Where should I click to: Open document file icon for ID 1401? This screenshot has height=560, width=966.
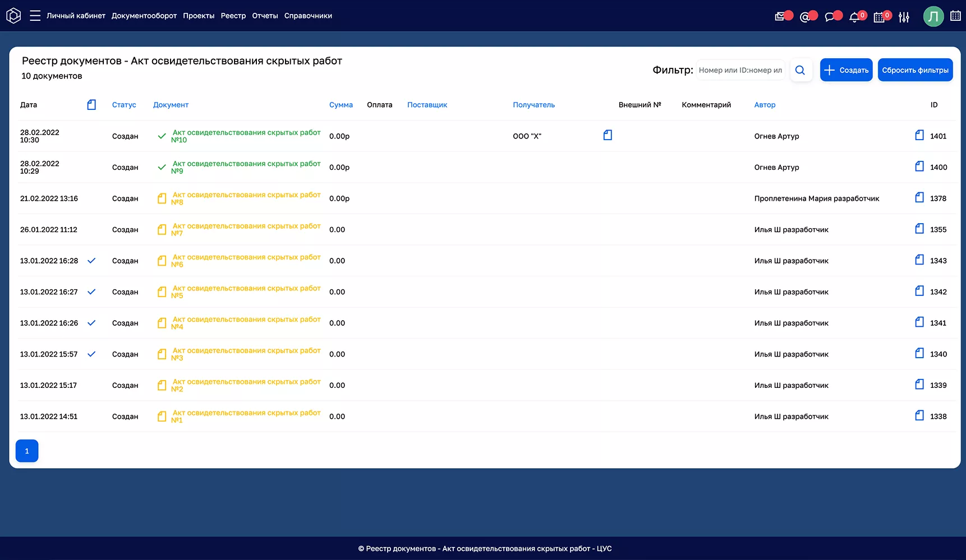919,135
